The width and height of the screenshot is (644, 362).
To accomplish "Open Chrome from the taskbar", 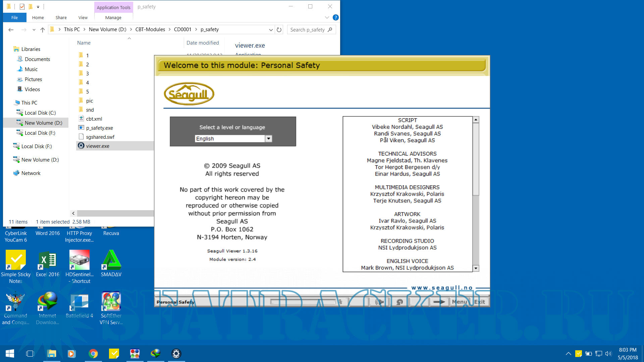I will (93, 354).
